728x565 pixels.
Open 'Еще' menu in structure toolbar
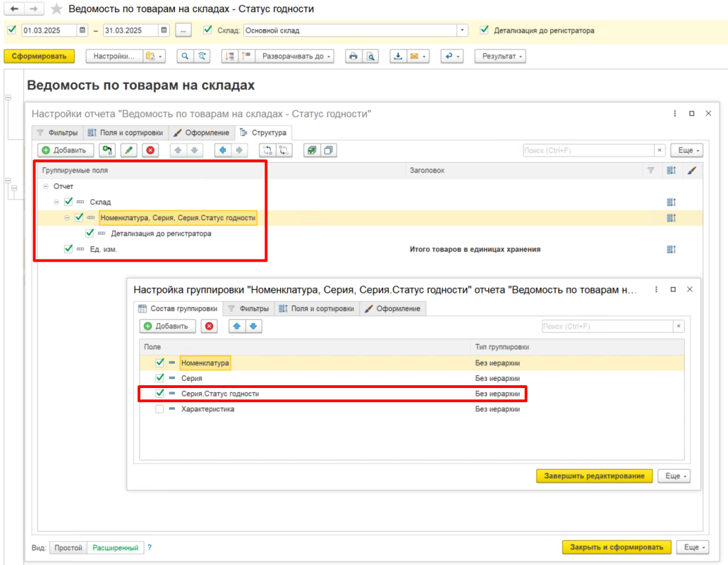tap(688, 150)
